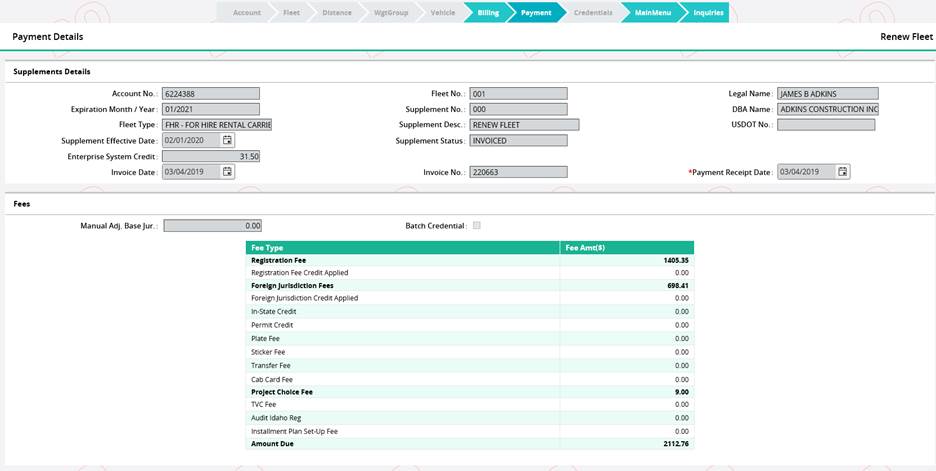The height and width of the screenshot is (471, 936).
Task: Click the Account No. input field
Action: [x=211, y=94]
